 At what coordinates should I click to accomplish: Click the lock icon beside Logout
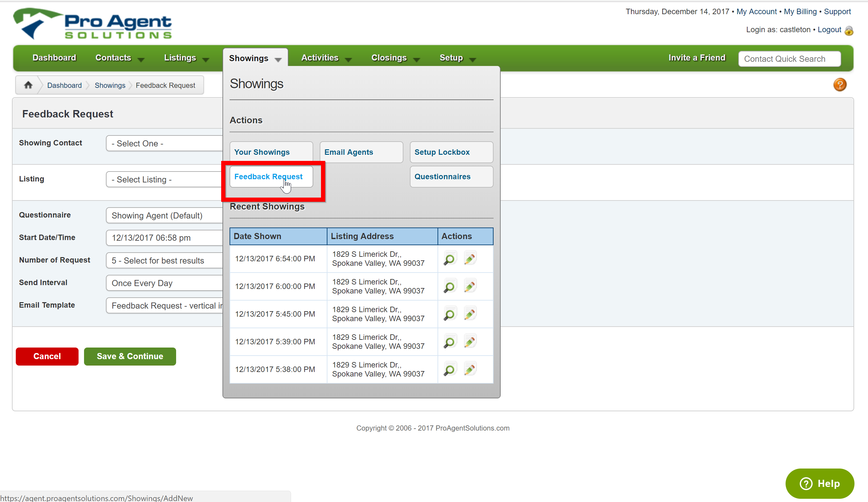(x=849, y=30)
